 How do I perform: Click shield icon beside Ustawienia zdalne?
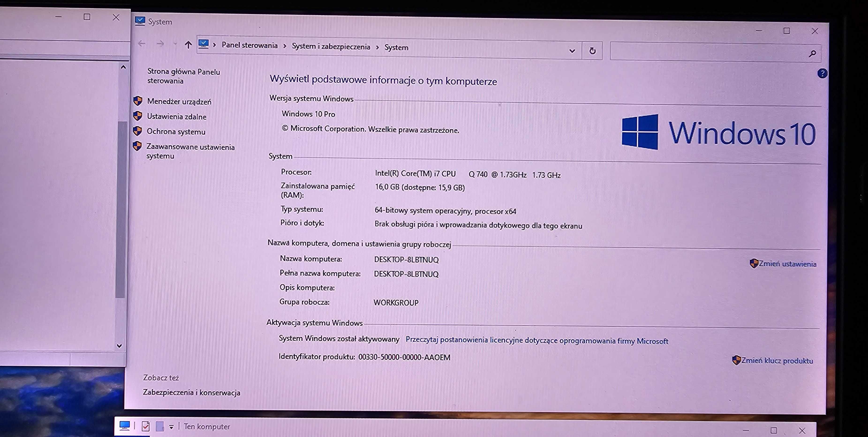coord(137,116)
